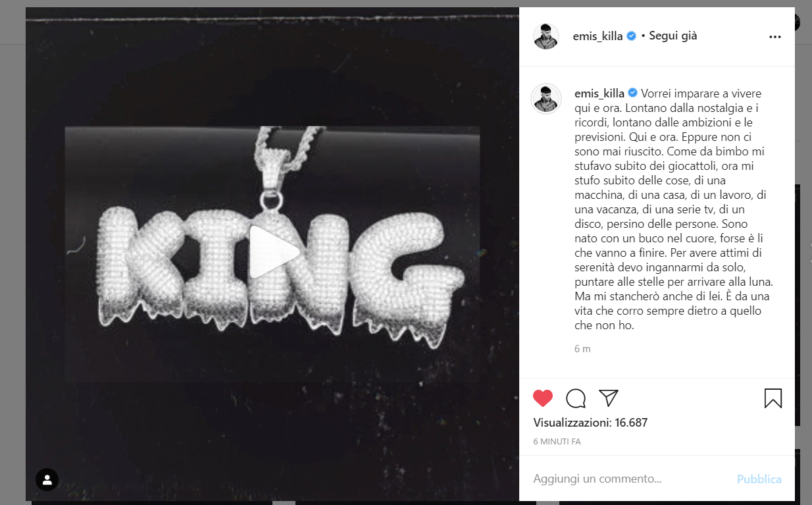Play the KING pendant video
This screenshot has height=505, width=812.
point(275,252)
